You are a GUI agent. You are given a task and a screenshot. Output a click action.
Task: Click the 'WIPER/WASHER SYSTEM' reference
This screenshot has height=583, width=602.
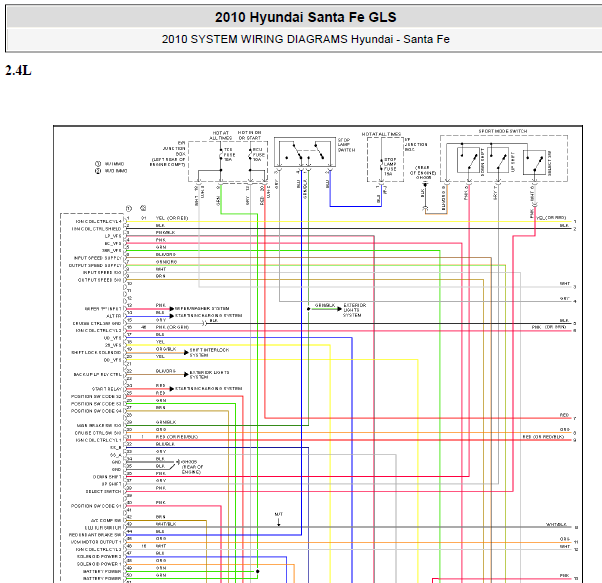202,309
